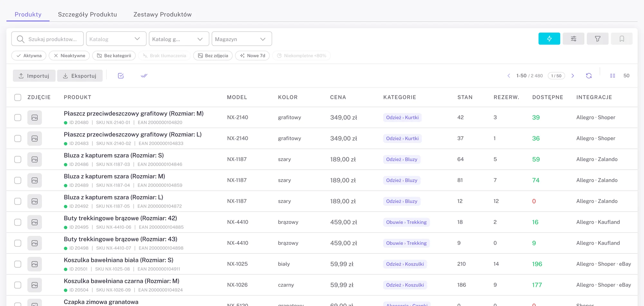Open image placeholder for Koszulka bawełniana biała
This screenshot has width=644, height=306.
pyautogui.click(x=34, y=264)
